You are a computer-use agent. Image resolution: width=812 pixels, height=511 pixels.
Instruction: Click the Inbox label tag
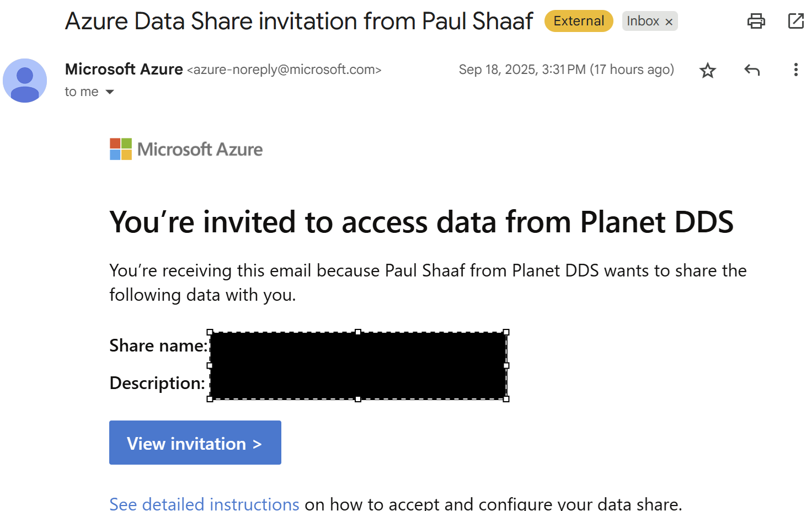point(643,21)
